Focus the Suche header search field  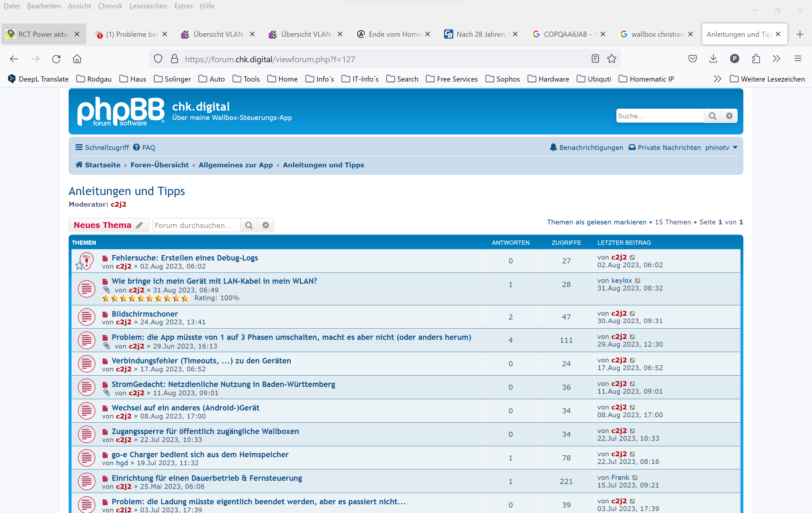pyautogui.click(x=660, y=116)
